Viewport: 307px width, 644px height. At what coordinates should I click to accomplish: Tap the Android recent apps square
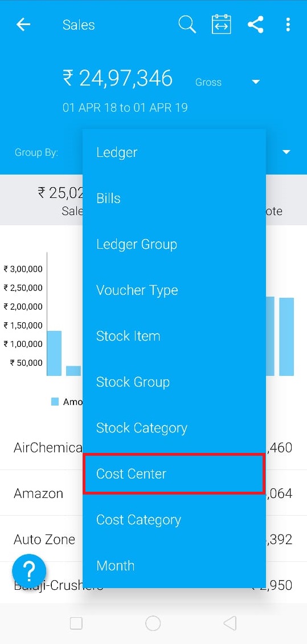76,623
